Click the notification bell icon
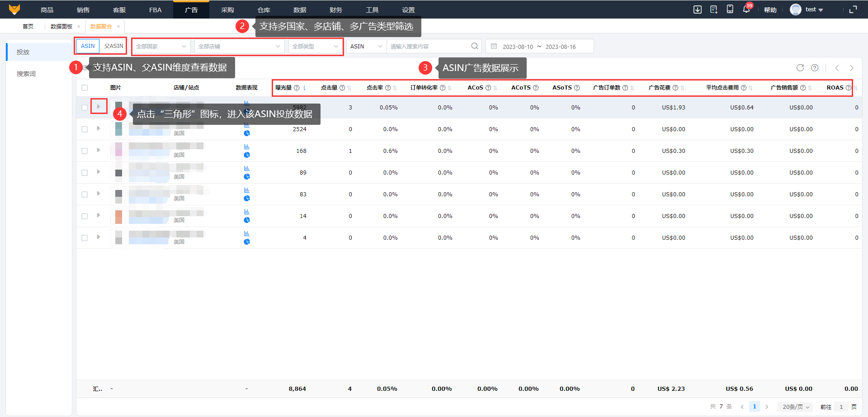The height and width of the screenshot is (417, 868). 746,9
